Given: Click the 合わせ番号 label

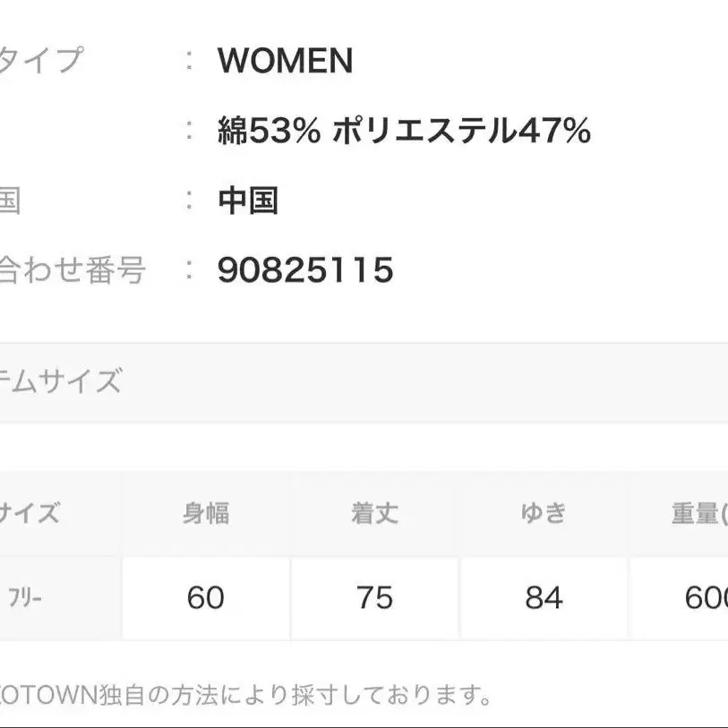Looking at the screenshot, I should [72, 270].
